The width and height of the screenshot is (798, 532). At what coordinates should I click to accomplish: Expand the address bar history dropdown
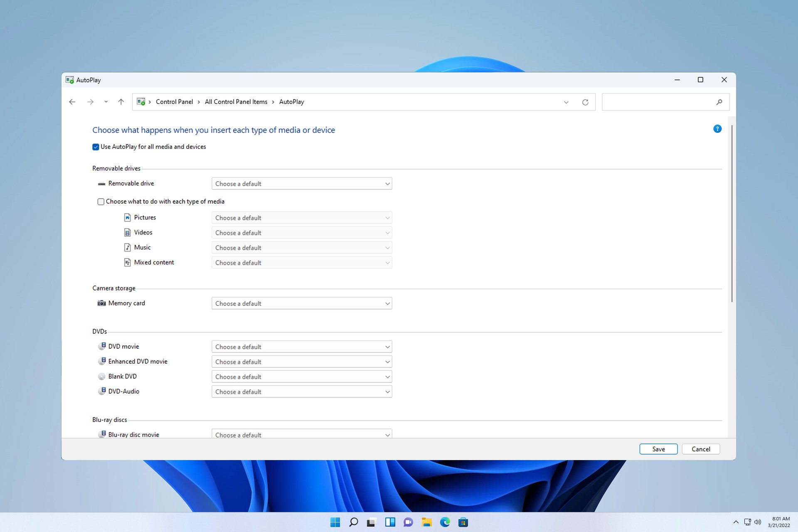coord(566,102)
